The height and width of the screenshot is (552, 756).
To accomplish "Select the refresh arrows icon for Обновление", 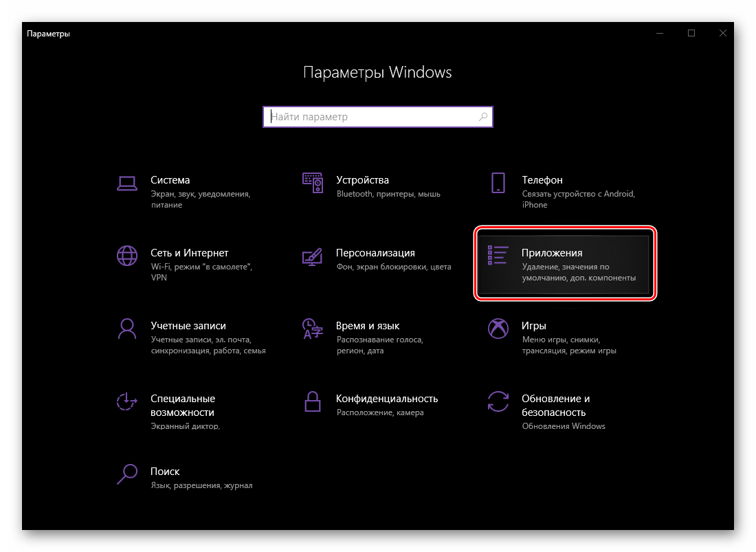I will (498, 401).
